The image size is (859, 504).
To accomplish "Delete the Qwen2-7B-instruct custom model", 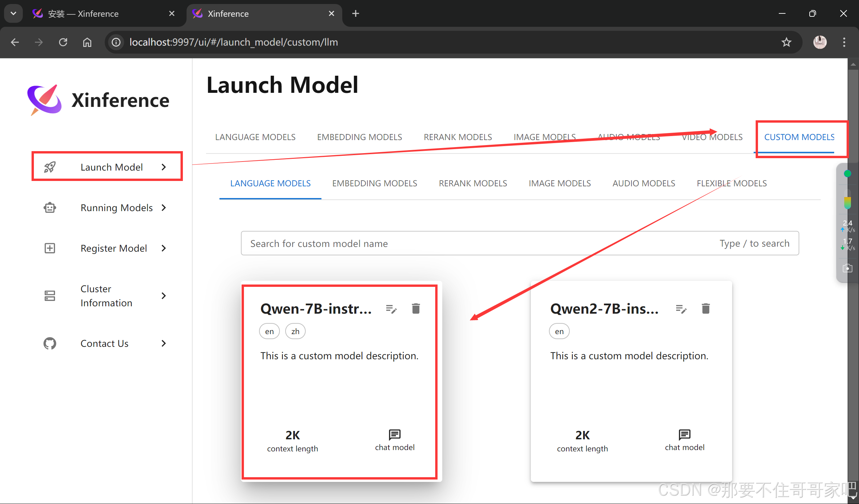I will pyautogui.click(x=705, y=309).
